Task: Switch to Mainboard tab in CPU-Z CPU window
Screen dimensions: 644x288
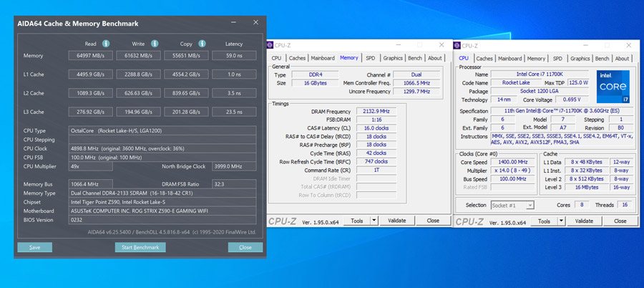Action: (509, 59)
